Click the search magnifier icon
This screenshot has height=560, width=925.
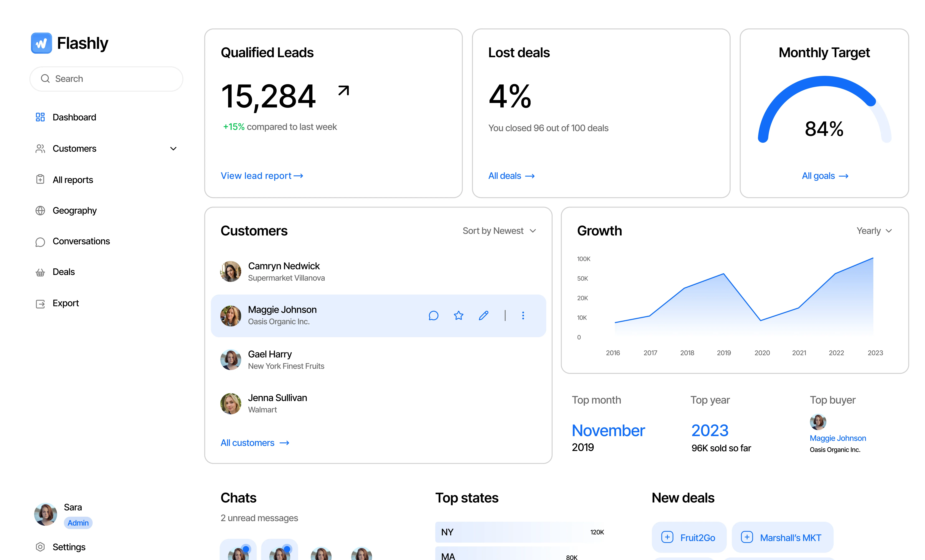coord(45,78)
